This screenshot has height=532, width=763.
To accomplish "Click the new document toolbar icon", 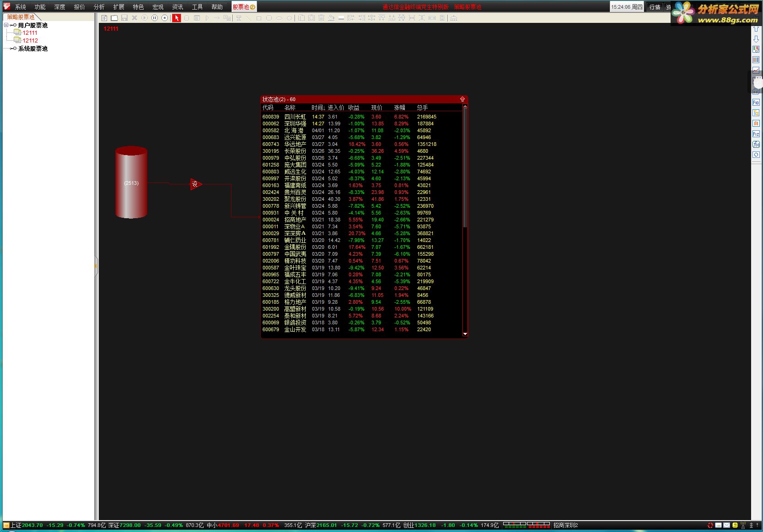I will (x=104, y=18).
